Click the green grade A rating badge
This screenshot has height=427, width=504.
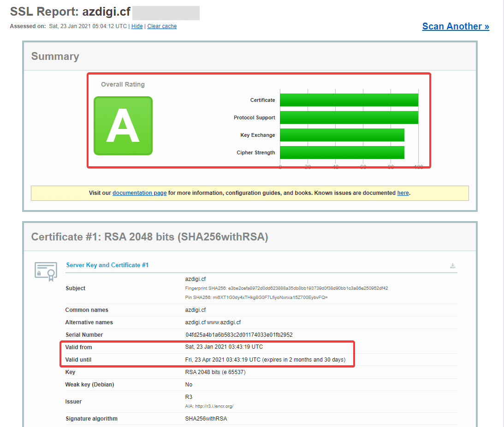[123, 126]
